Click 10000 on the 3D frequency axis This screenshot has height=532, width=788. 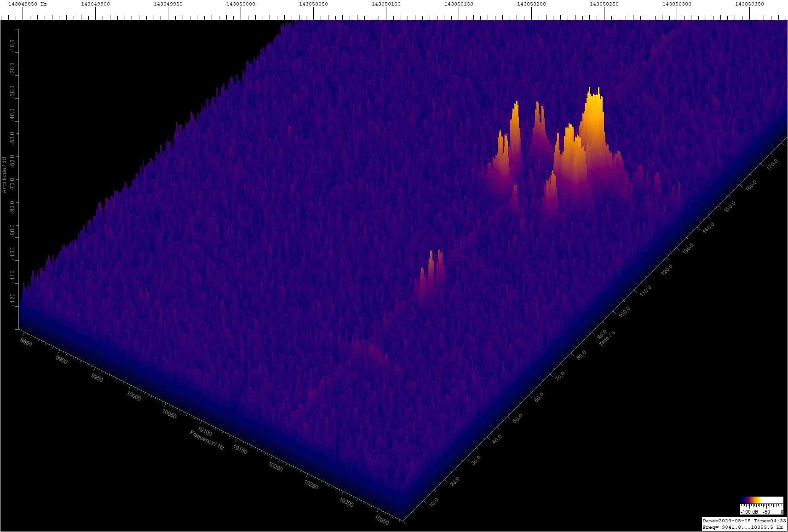(x=134, y=395)
